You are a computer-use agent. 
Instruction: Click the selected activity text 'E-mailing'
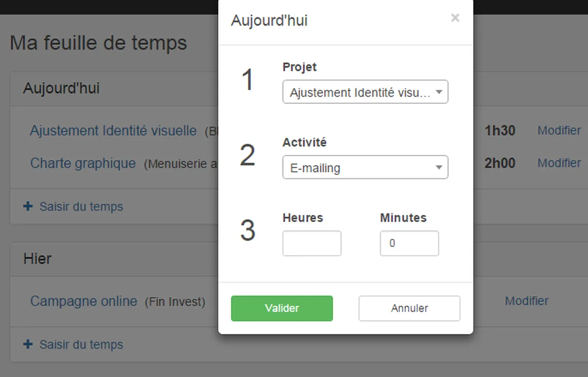click(x=315, y=168)
